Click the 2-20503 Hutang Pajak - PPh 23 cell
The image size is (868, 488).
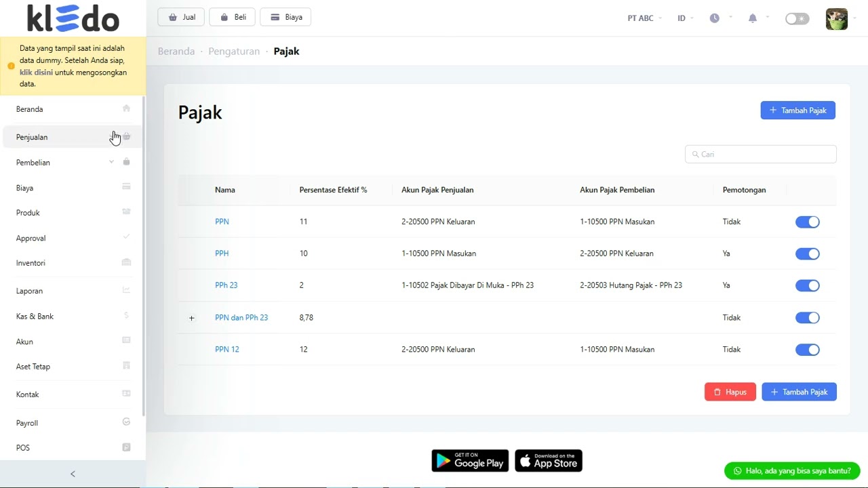[631, 285]
